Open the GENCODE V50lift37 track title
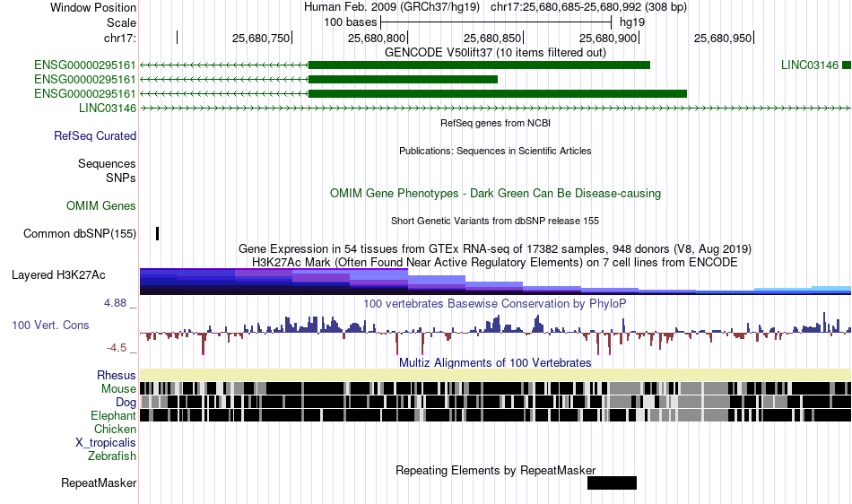852x504 pixels. [495, 53]
